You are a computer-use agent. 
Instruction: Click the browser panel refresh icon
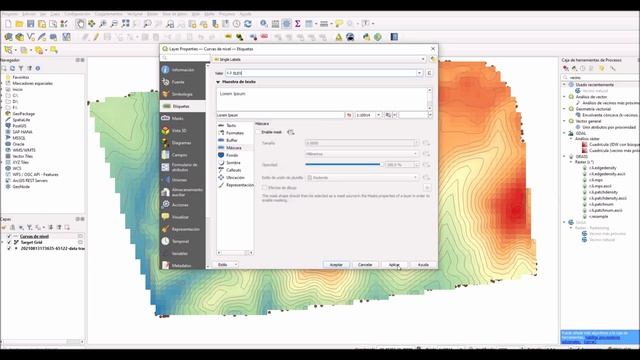(12, 69)
